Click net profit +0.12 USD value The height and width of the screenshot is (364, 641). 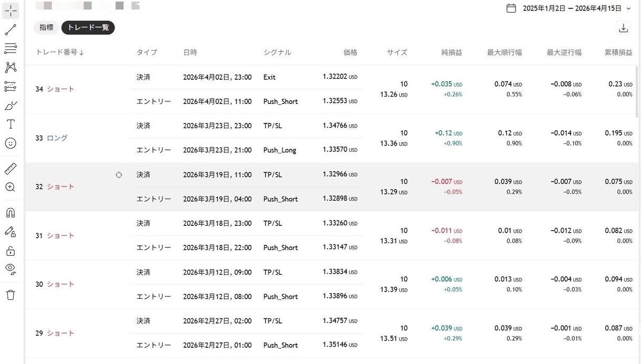(448, 133)
